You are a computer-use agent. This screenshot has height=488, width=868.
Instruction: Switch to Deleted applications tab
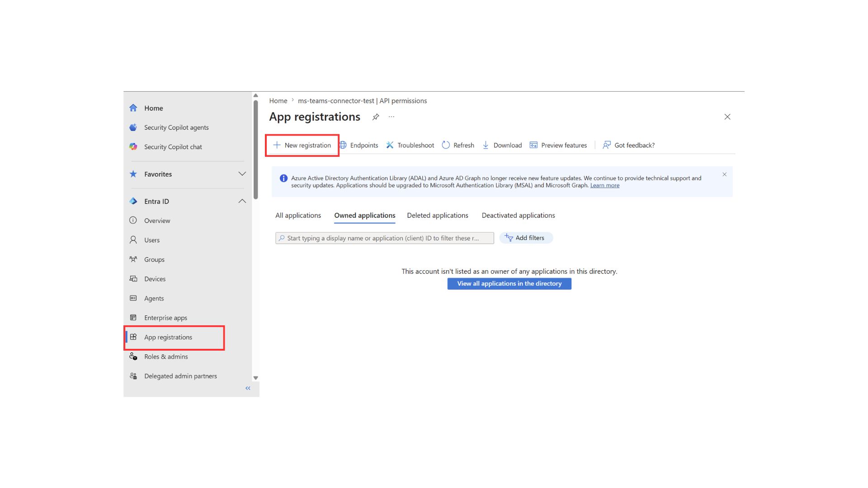[438, 216]
